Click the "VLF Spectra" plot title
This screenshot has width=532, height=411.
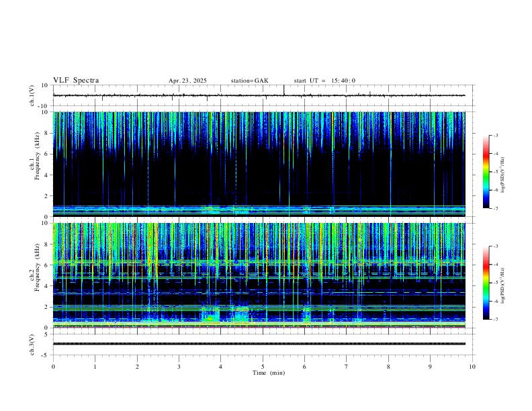76,81
